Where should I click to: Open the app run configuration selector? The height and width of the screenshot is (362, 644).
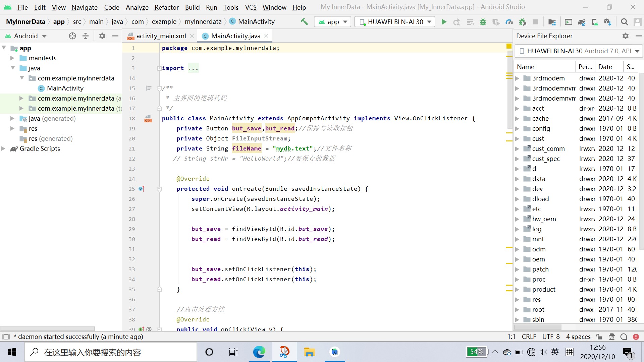pyautogui.click(x=332, y=22)
